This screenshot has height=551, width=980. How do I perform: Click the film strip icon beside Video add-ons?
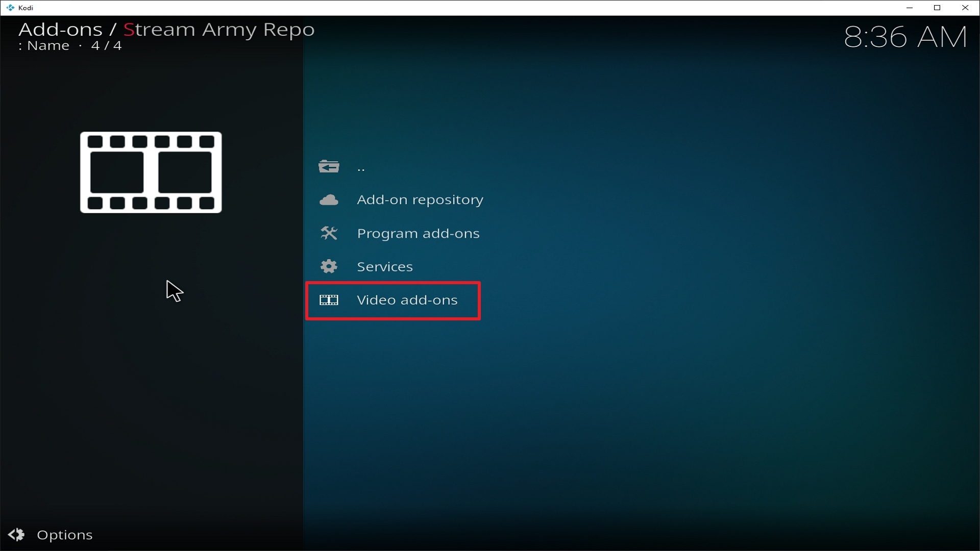pyautogui.click(x=329, y=300)
